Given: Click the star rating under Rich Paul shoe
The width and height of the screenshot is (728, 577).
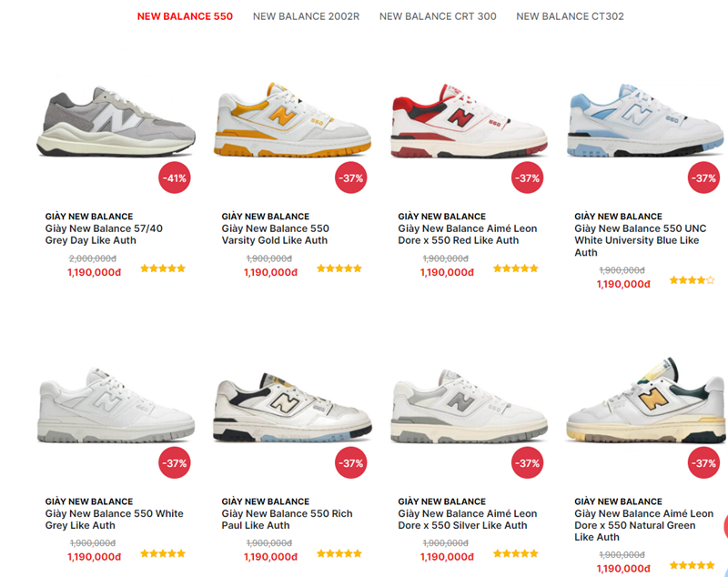Looking at the screenshot, I should [x=339, y=553].
